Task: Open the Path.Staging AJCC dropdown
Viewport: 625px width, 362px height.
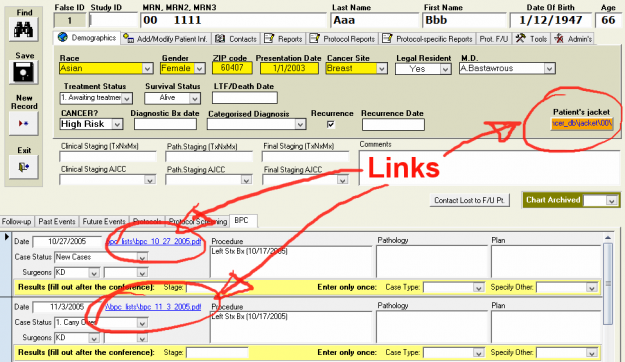Action: point(246,180)
